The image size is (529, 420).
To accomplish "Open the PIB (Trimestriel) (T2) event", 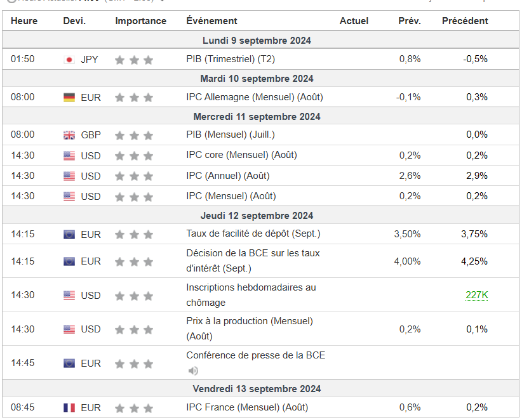I will [x=230, y=59].
